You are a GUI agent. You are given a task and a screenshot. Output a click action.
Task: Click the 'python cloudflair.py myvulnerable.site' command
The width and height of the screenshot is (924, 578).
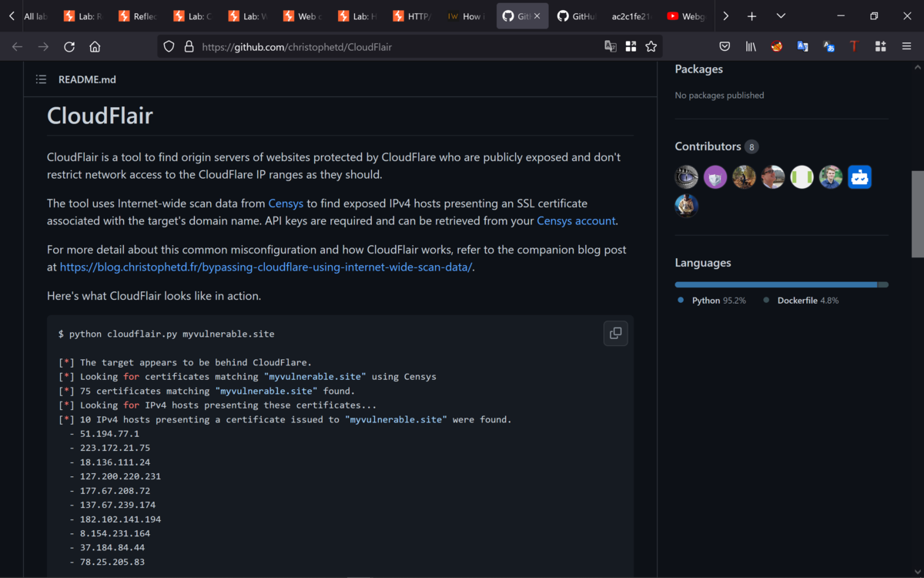point(172,334)
